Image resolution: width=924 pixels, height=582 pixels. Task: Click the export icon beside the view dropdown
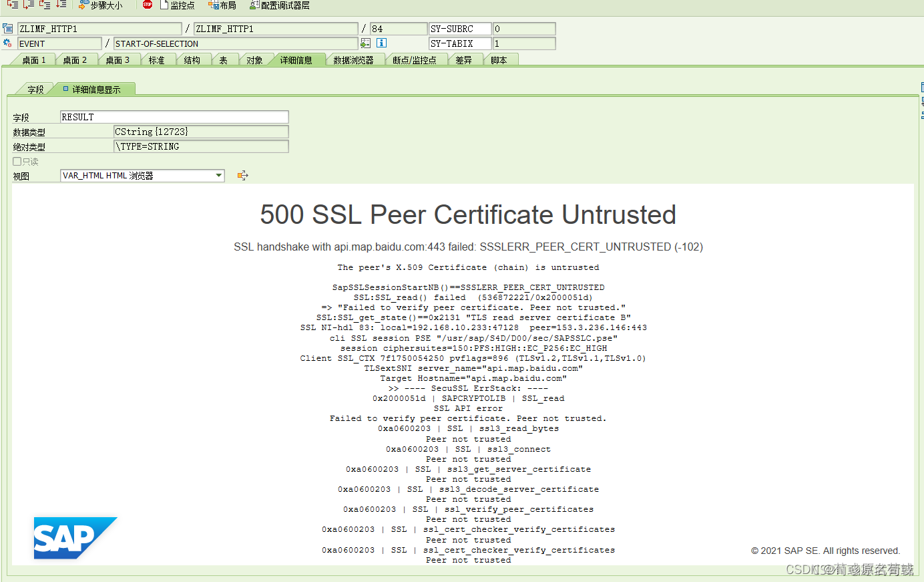(x=242, y=176)
